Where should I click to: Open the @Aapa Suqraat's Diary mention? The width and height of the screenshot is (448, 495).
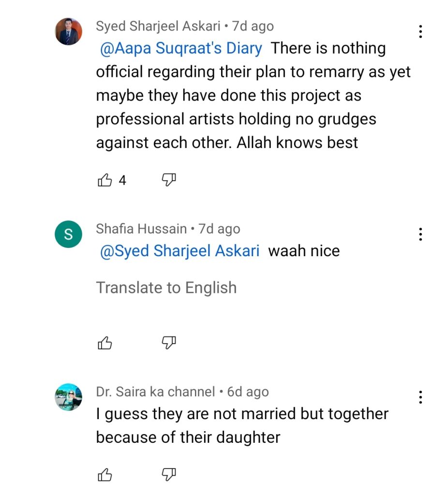tap(181, 48)
